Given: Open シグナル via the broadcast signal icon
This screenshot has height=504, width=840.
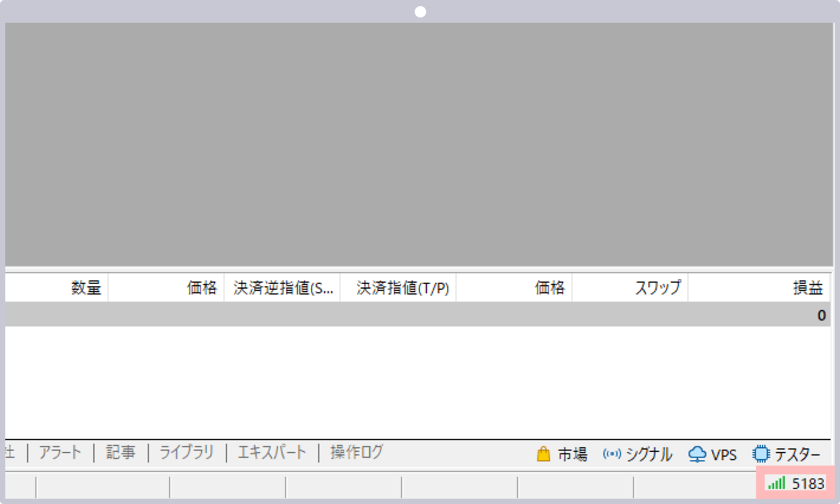Looking at the screenshot, I should point(612,454).
